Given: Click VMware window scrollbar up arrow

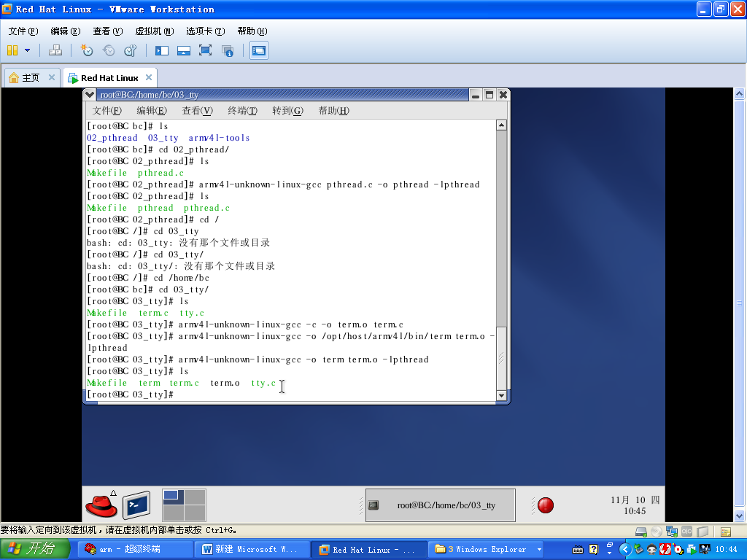Looking at the screenshot, I should (x=739, y=93).
